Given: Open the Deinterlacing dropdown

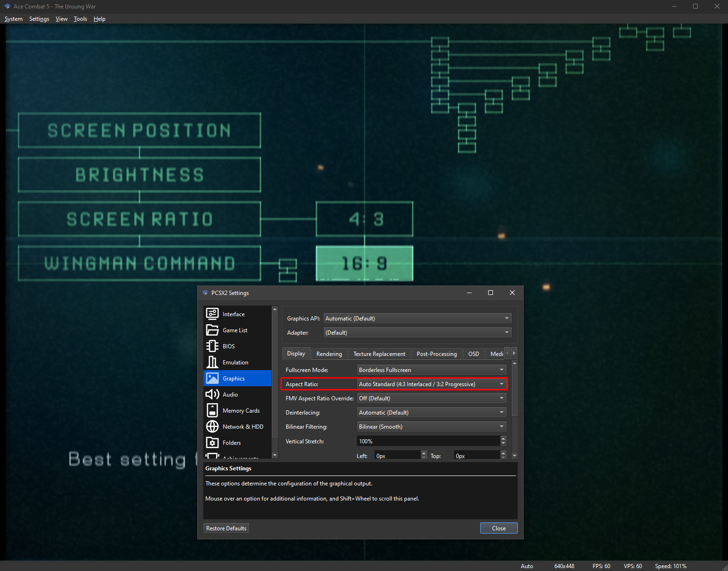Looking at the screenshot, I should click(431, 413).
